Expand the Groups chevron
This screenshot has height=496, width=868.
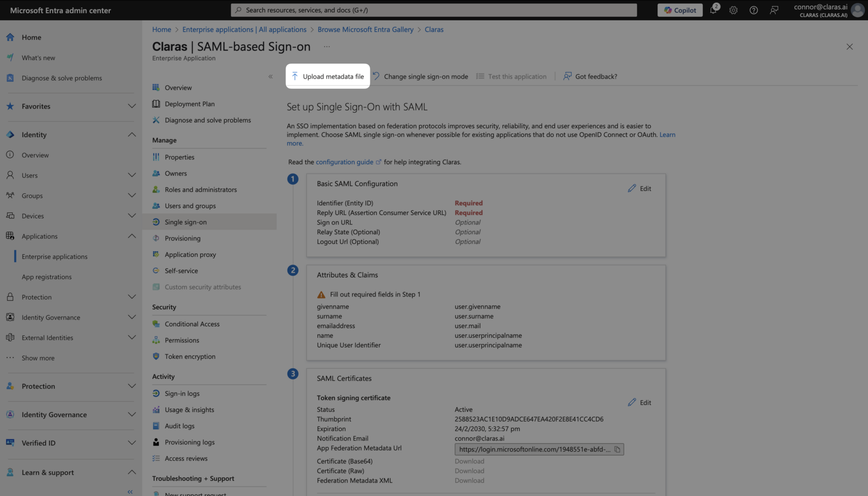132,196
